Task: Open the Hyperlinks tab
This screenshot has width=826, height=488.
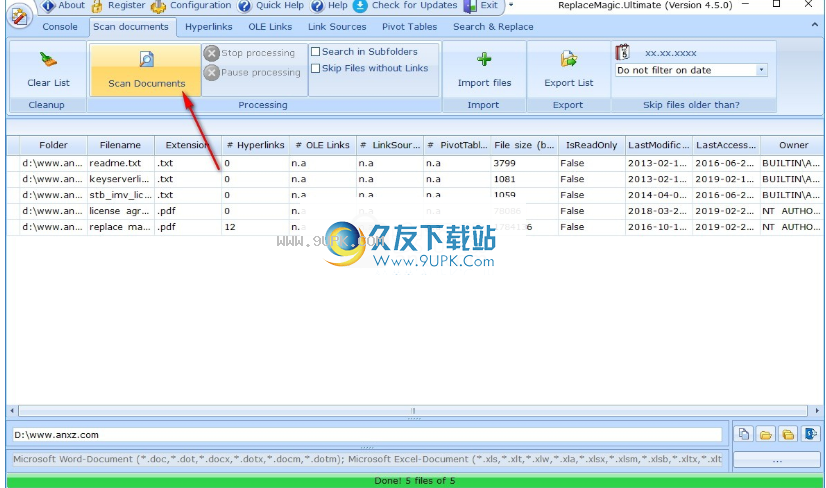Action: pyautogui.click(x=209, y=26)
